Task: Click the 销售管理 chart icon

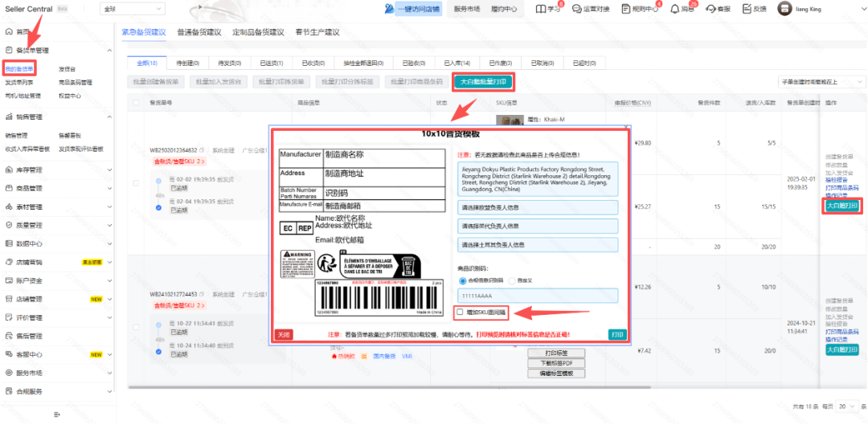Action: [x=9, y=116]
